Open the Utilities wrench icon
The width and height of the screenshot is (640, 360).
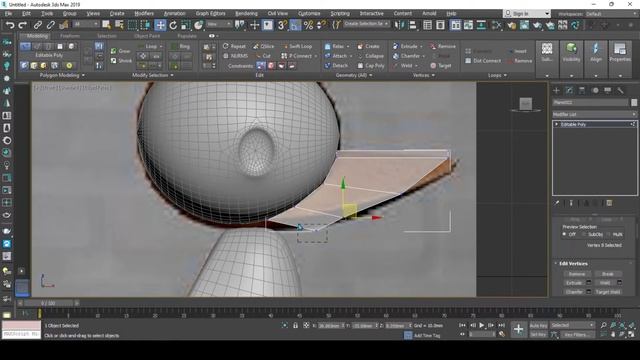[620, 90]
